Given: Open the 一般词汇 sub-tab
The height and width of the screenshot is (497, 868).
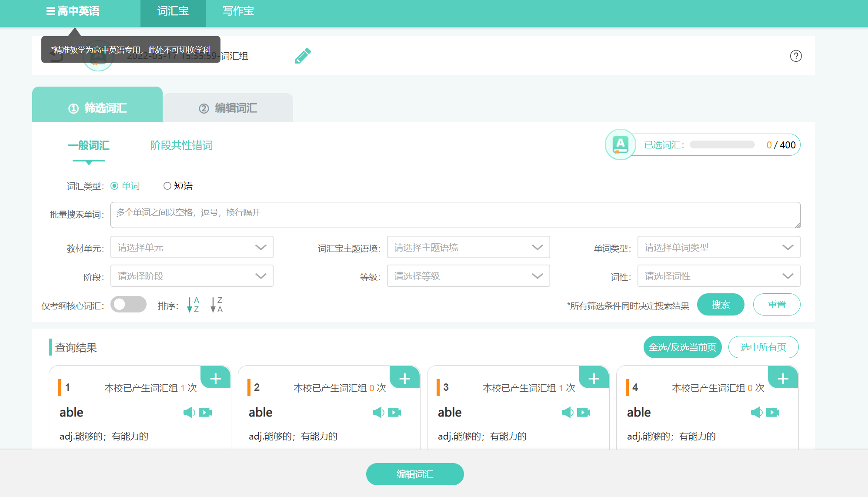Looking at the screenshot, I should (x=89, y=145).
